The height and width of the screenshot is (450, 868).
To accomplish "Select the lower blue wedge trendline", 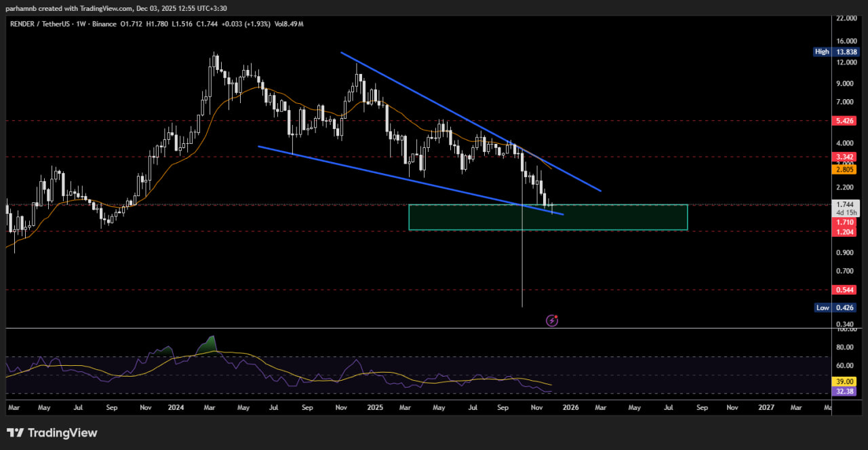I will pos(407,179).
